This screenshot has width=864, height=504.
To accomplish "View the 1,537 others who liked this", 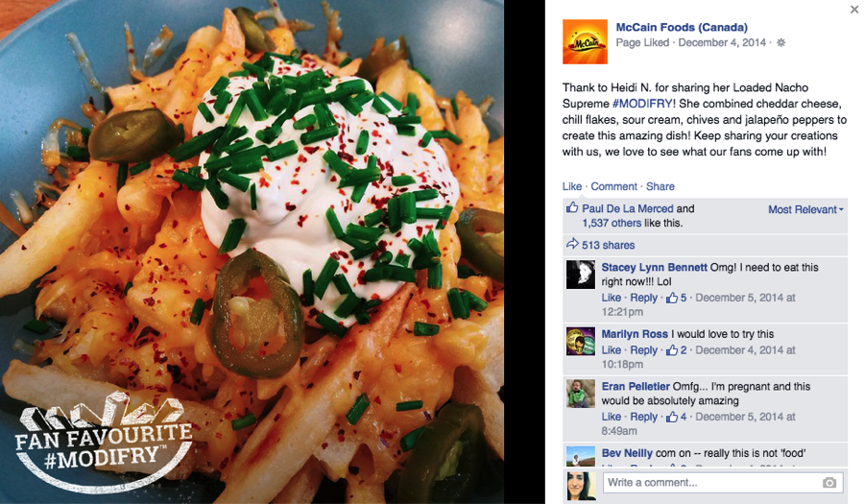I will click(x=612, y=223).
